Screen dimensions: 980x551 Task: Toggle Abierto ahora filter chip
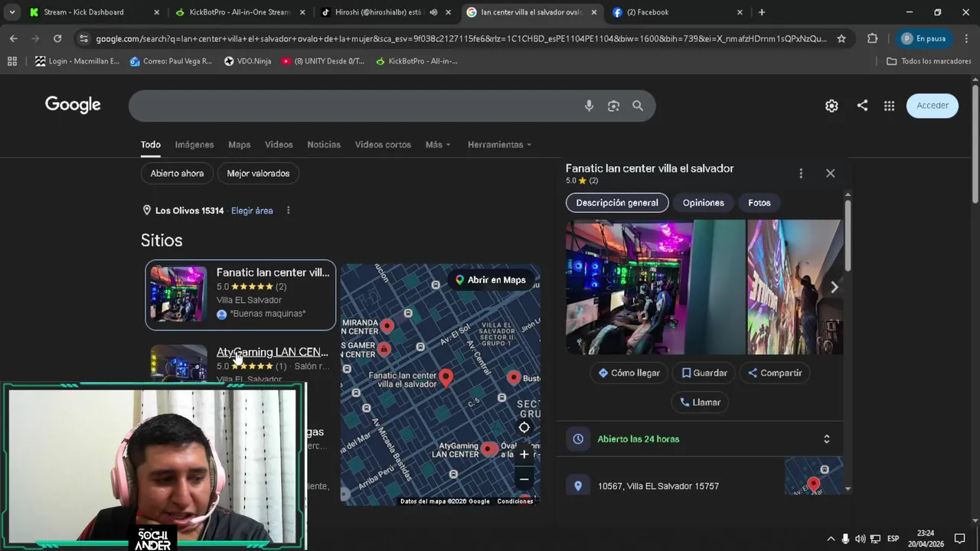click(x=177, y=174)
